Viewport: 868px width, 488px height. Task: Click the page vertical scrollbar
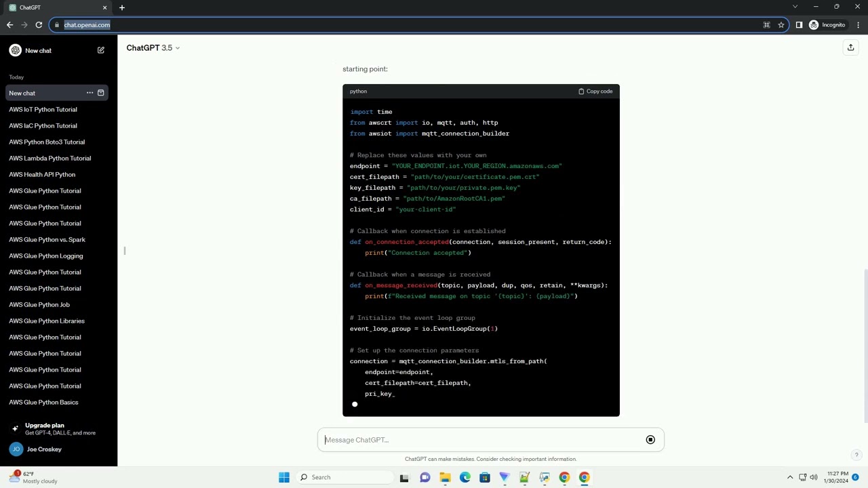pos(865,346)
